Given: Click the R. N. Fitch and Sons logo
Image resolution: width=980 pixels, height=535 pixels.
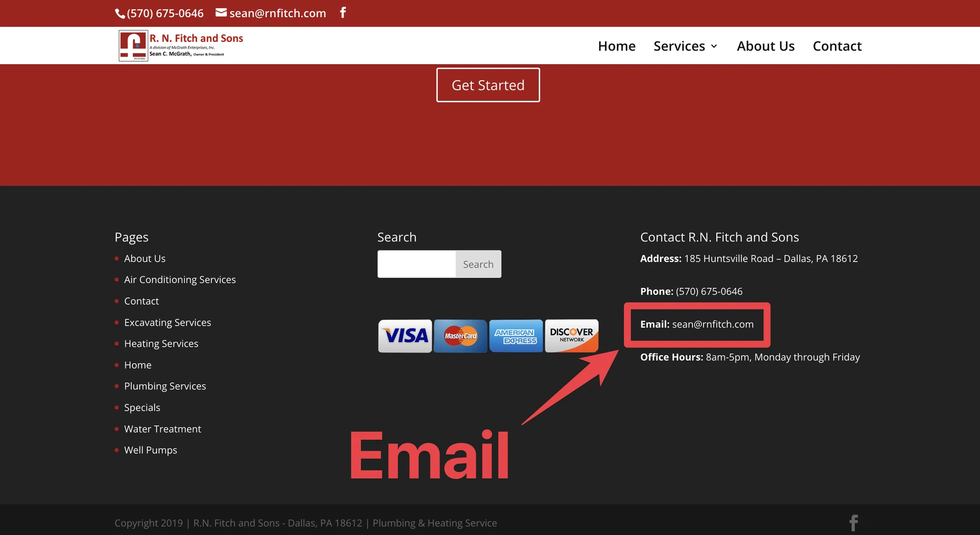Looking at the screenshot, I should [x=181, y=46].
